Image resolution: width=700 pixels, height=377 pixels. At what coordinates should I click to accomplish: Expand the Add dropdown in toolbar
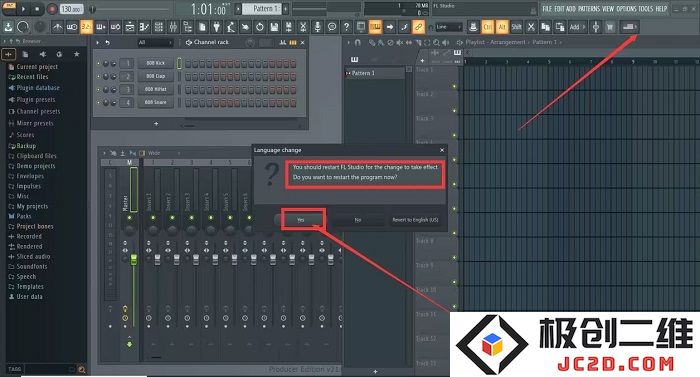(x=577, y=27)
